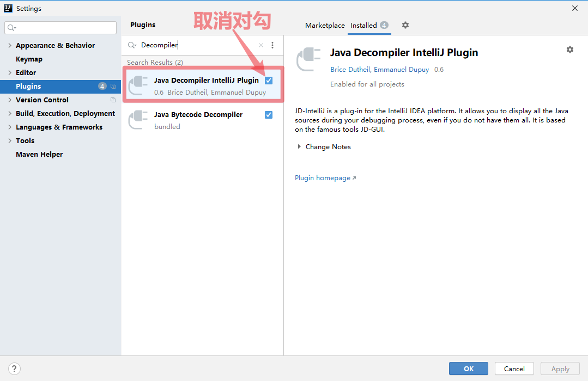Click the magnifier in the plugin search field
The width and height of the screenshot is (588, 381).
pos(132,45)
